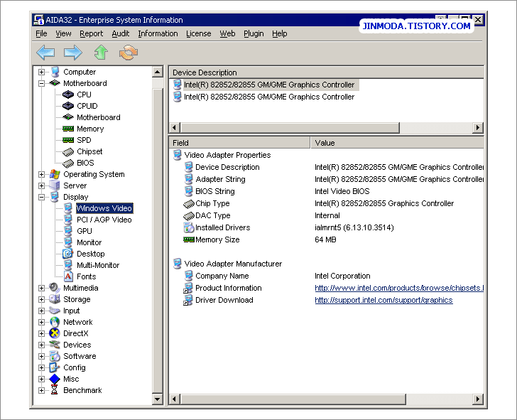Click the orange Refresh toolbar icon

point(129,53)
